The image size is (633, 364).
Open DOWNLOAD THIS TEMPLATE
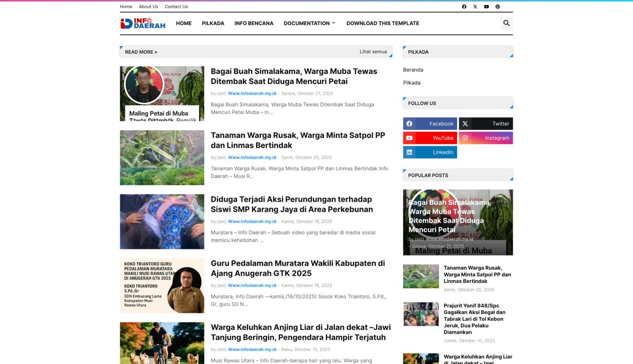tap(382, 23)
